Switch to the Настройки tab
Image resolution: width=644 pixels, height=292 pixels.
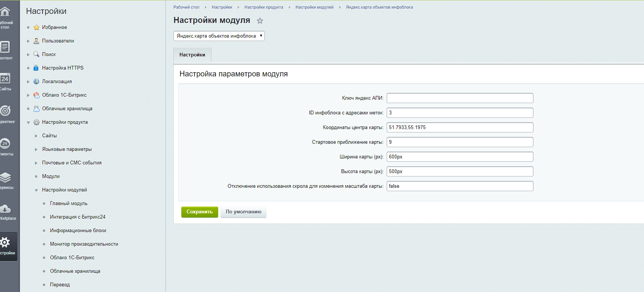coord(192,55)
